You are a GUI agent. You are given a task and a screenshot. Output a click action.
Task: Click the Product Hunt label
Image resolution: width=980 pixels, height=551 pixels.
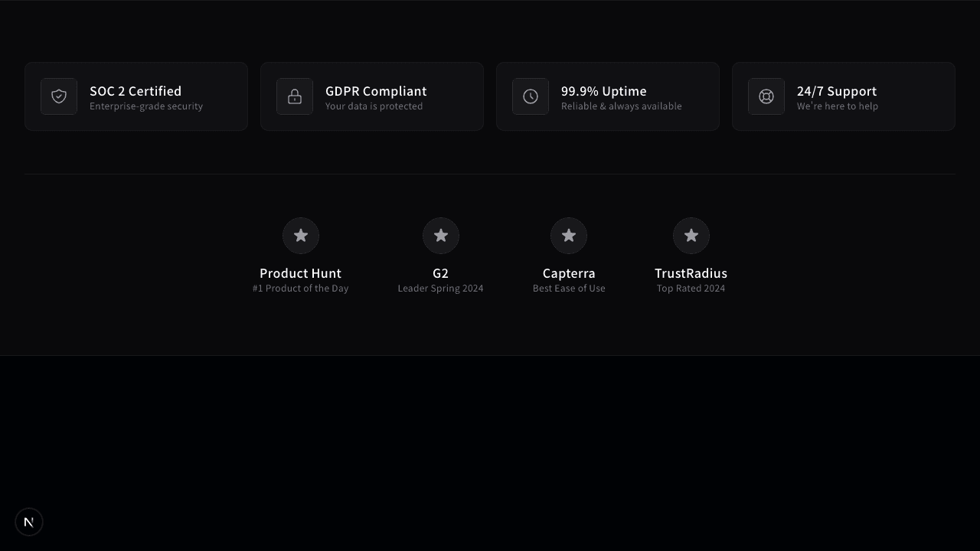(300, 273)
